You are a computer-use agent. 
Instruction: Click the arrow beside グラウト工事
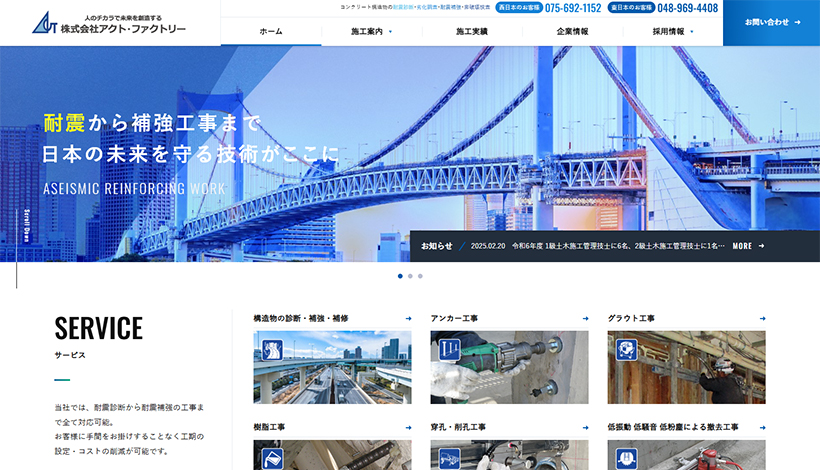[x=762, y=318]
